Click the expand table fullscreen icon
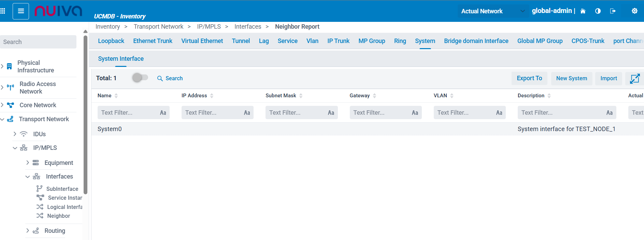This screenshot has width=644, height=240. tap(634, 79)
